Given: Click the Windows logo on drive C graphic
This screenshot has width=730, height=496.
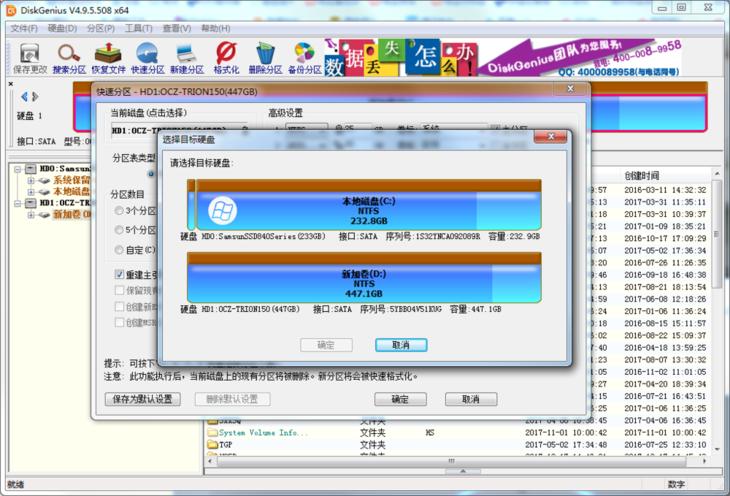Looking at the screenshot, I should pos(222,211).
